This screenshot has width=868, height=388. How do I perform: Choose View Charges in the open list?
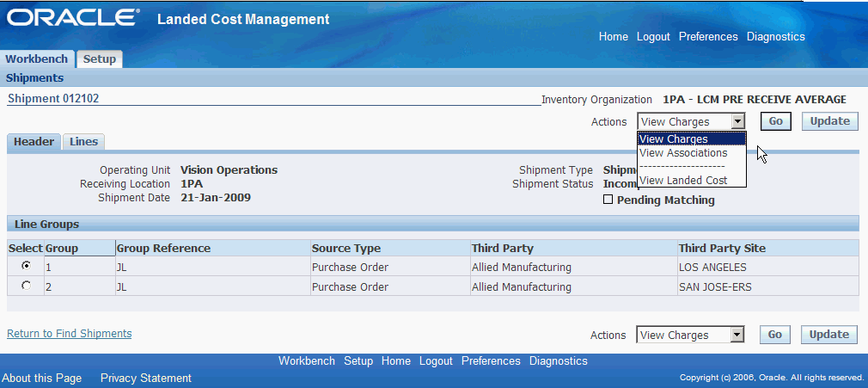coord(692,139)
